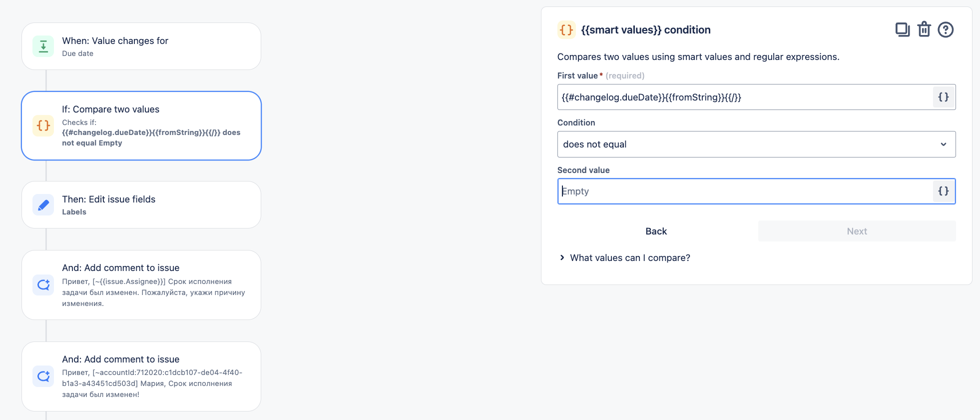Open the Condition dropdown
This screenshot has height=420, width=980.
[756, 144]
